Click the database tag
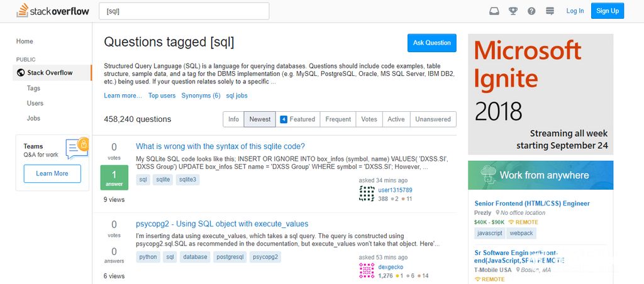Viewport: 644px width, 284px height. point(195,257)
